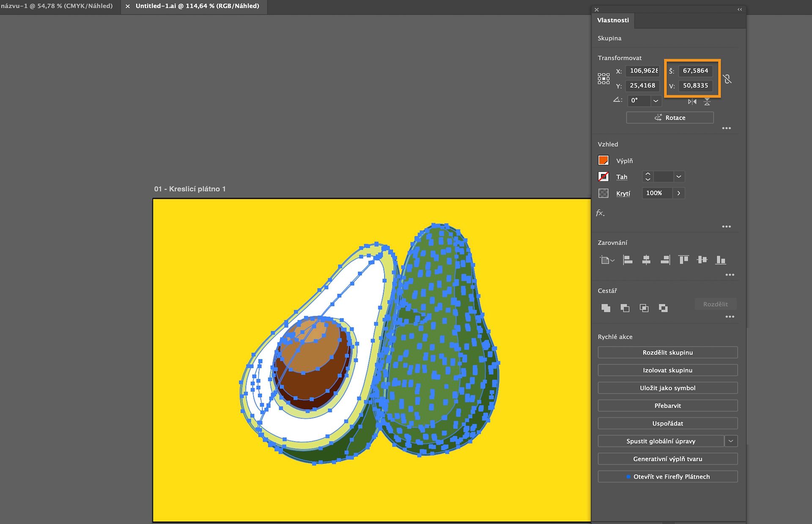Screen dimensions: 812x524
Task: Open the Výplň fill color swatch
Action: 604,160
